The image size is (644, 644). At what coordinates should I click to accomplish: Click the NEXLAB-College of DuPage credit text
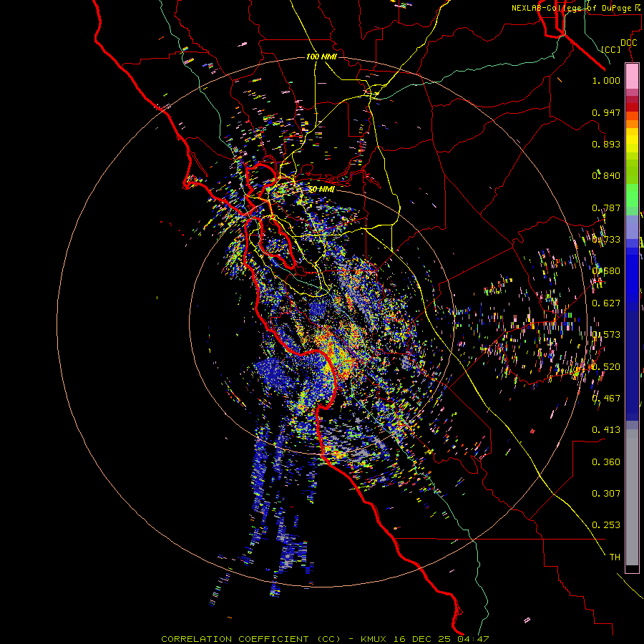tap(572, 8)
